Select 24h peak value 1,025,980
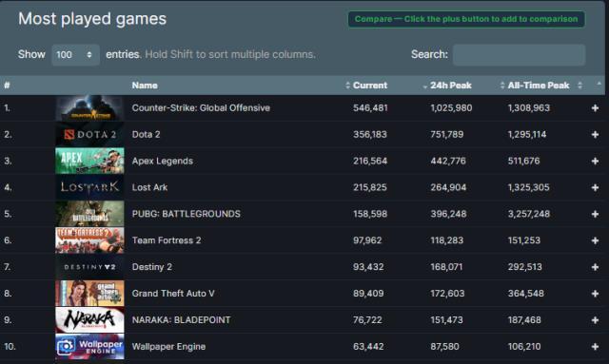This screenshot has width=609, height=364. pos(451,108)
